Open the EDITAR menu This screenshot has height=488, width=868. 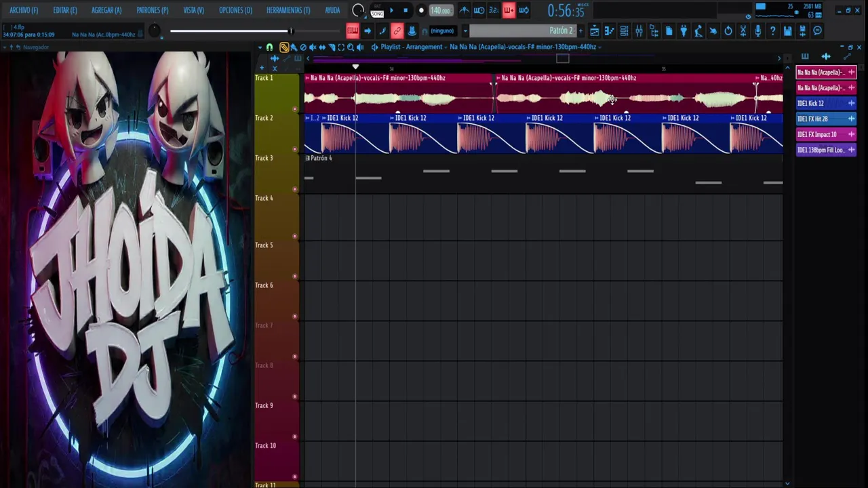(65, 10)
